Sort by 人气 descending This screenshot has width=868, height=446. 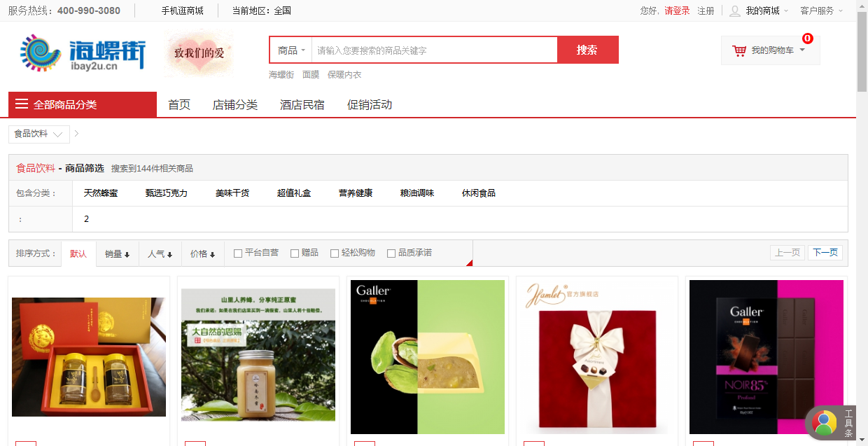[x=160, y=253]
